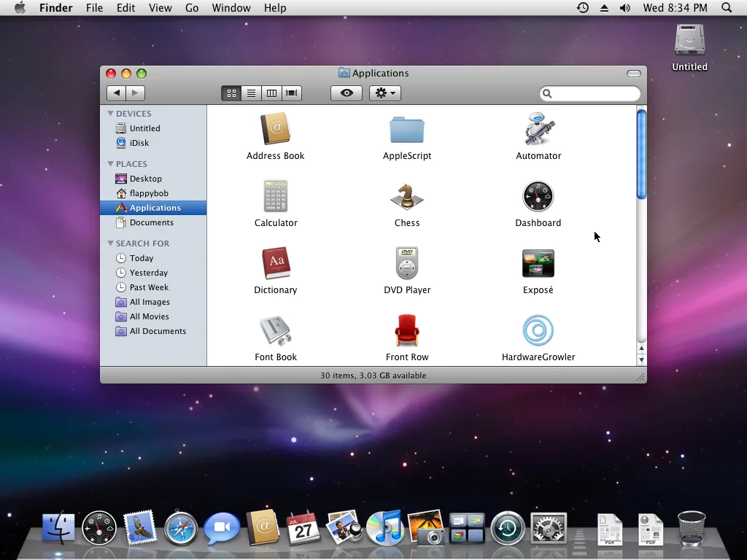The image size is (747, 560).
Task: Open the Trash in the Dock
Action: click(692, 528)
